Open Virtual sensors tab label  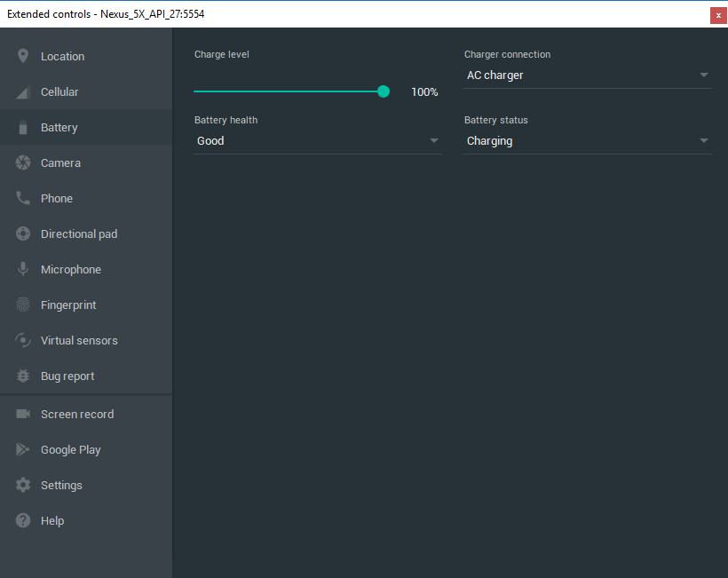79,340
